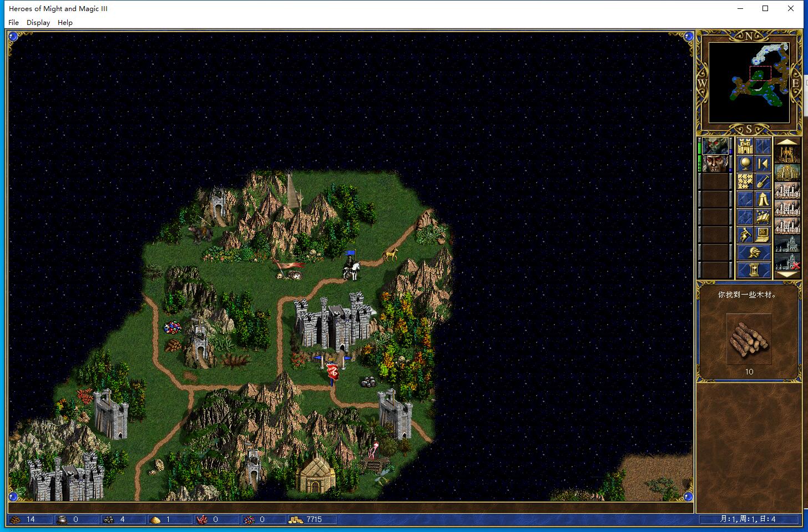
Task: Select the third town in the list
Action: click(787, 190)
